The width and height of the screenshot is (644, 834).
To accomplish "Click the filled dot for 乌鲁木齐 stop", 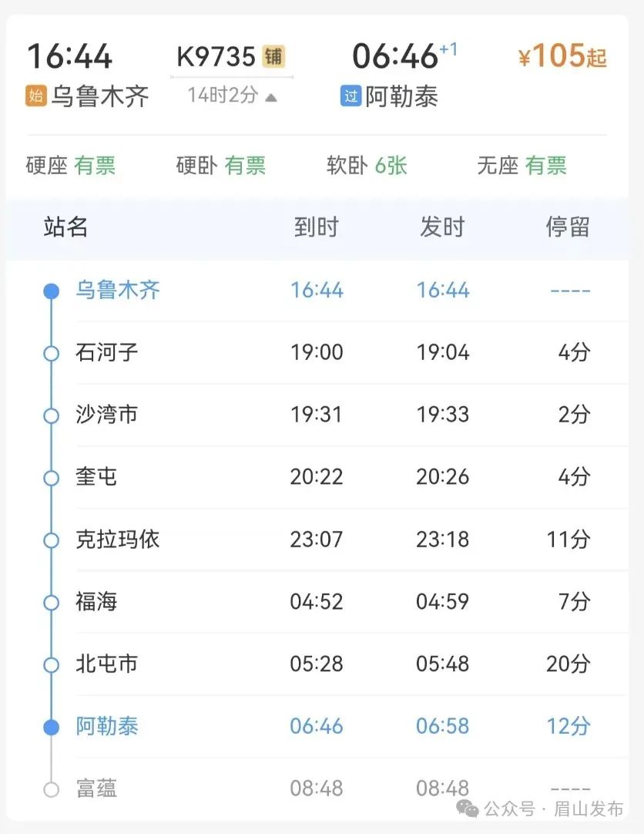I will point(51,291).
